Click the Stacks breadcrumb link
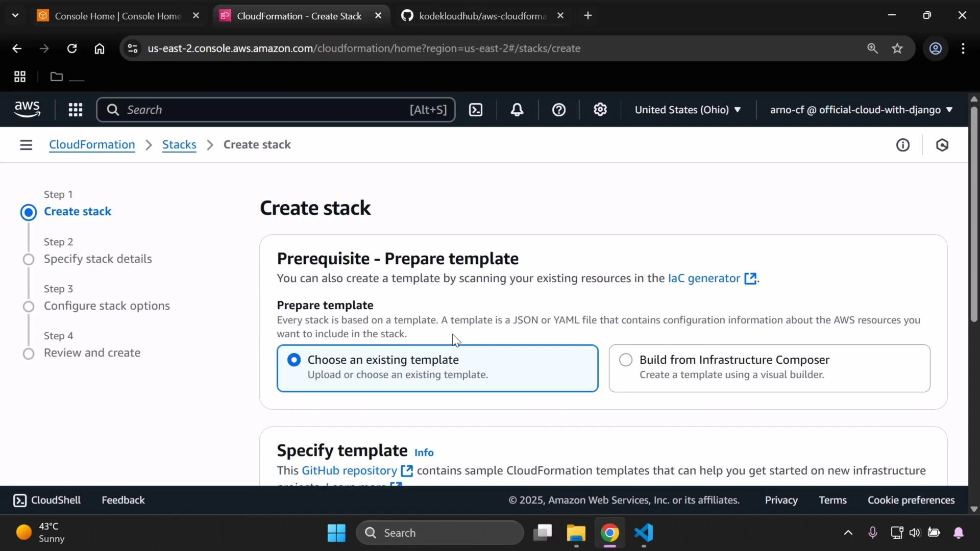 (x=179, y=144)
